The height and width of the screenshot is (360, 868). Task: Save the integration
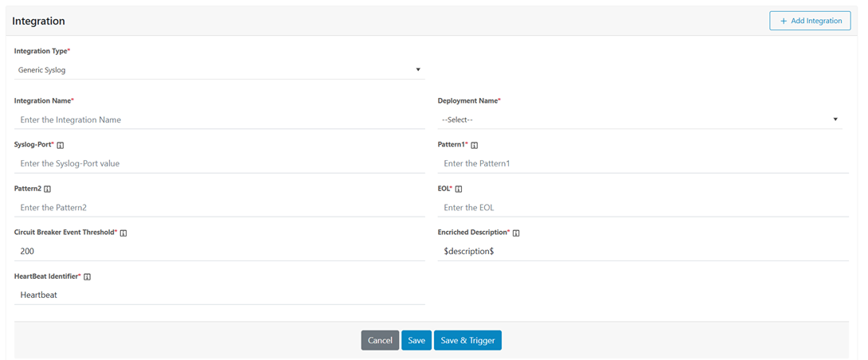click(x=416, y=340)
